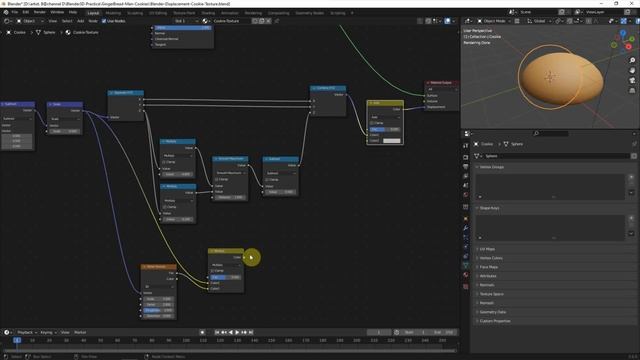Click the current frame marker on timeline
Screen dimensions: 640x360
click(x=17, y=340)
